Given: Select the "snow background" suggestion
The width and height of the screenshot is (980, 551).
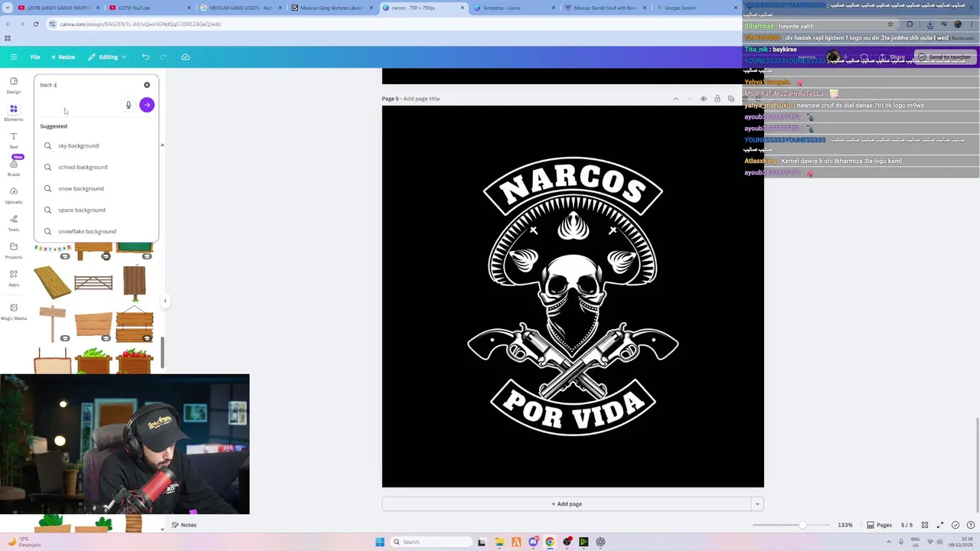Looking at the screenshot, I should click(x=96, y=188).
